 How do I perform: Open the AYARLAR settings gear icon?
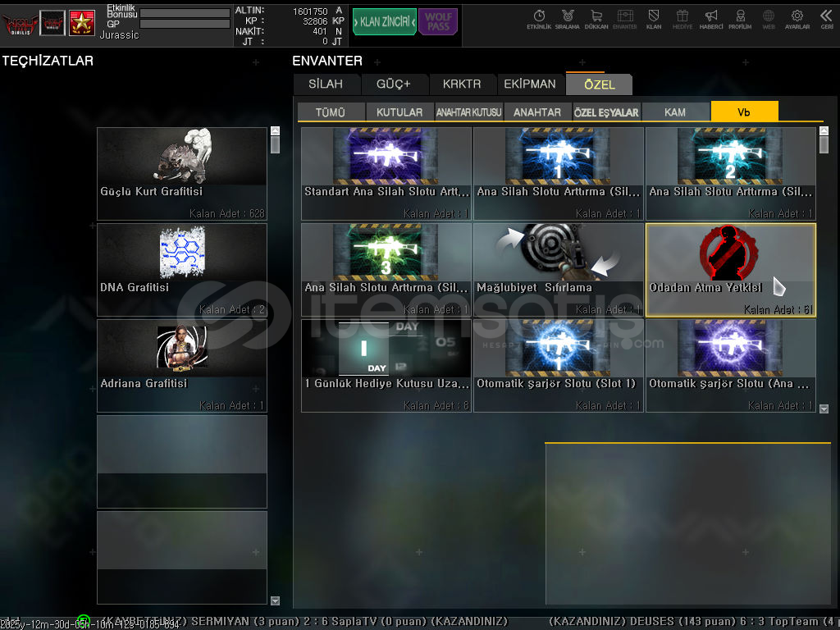click(797, 20)
